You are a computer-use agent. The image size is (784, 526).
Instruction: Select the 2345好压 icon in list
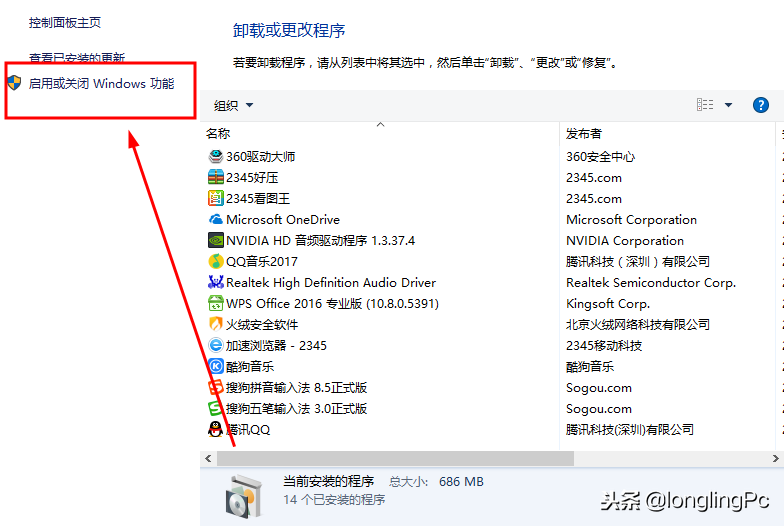click(x=215, y=177)
